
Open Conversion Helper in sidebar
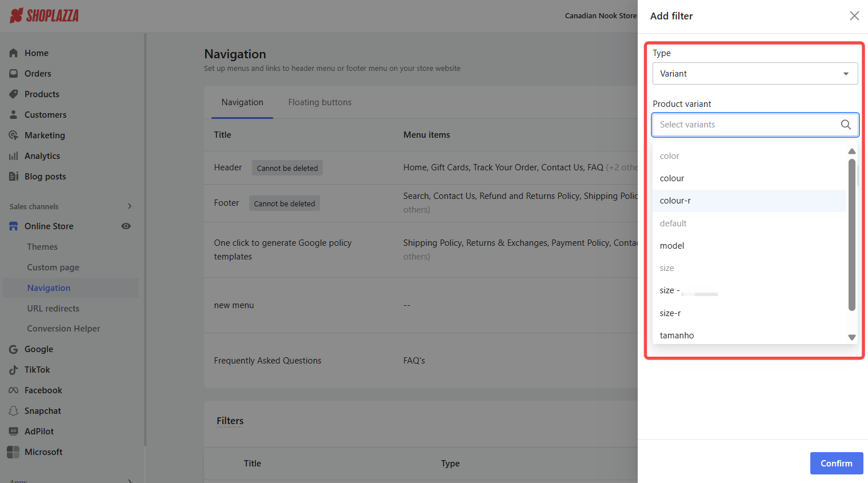point(63,328)
